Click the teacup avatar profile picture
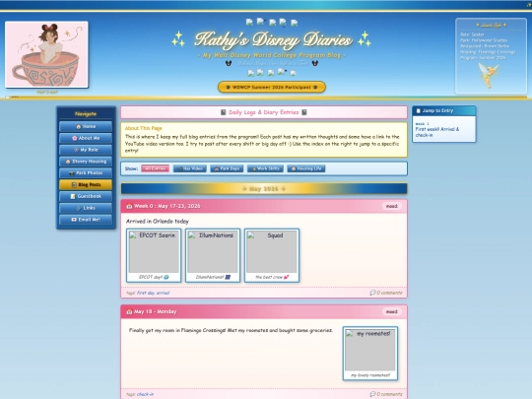The image size is (532, 399). [x=47, y=54]
